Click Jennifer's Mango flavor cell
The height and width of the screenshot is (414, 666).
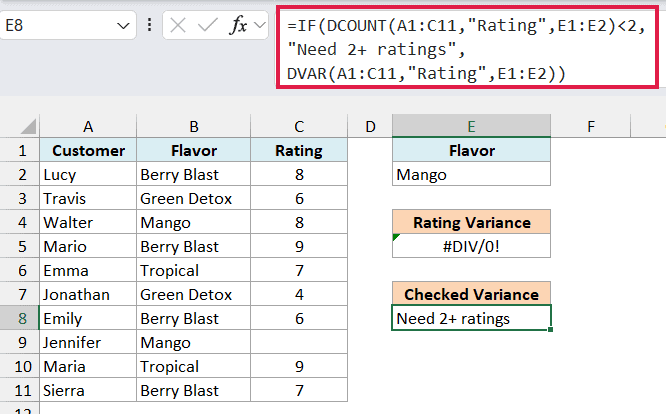click(194, 342)
